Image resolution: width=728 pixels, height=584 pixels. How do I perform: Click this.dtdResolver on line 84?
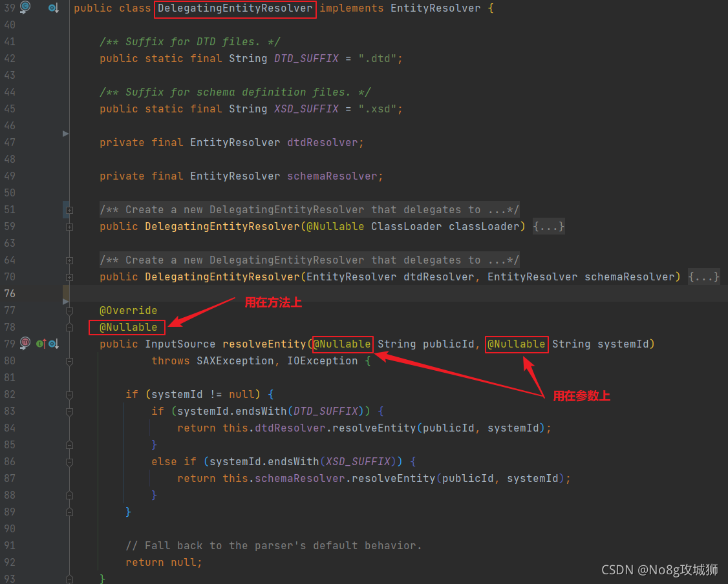click(x=273, y=428)
